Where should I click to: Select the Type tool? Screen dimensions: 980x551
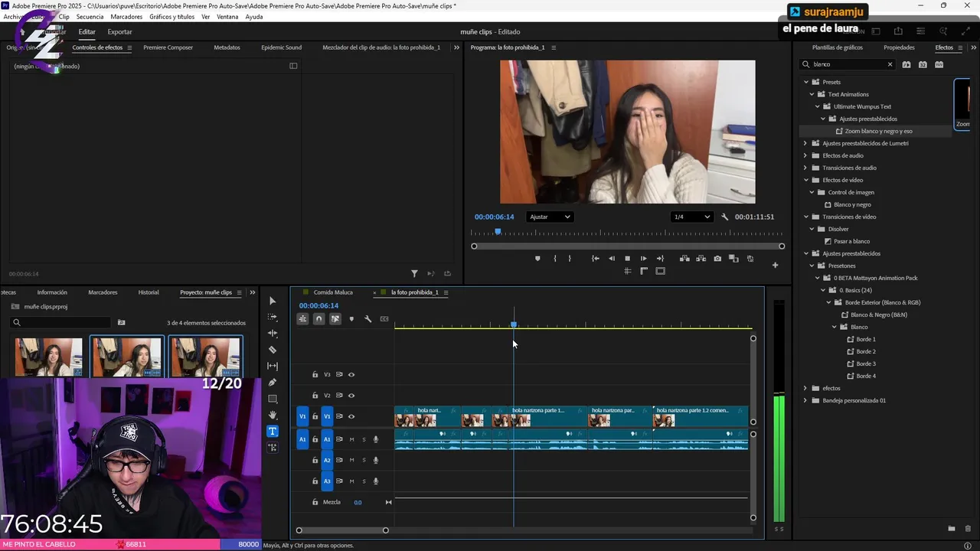(x=273, y=432)
